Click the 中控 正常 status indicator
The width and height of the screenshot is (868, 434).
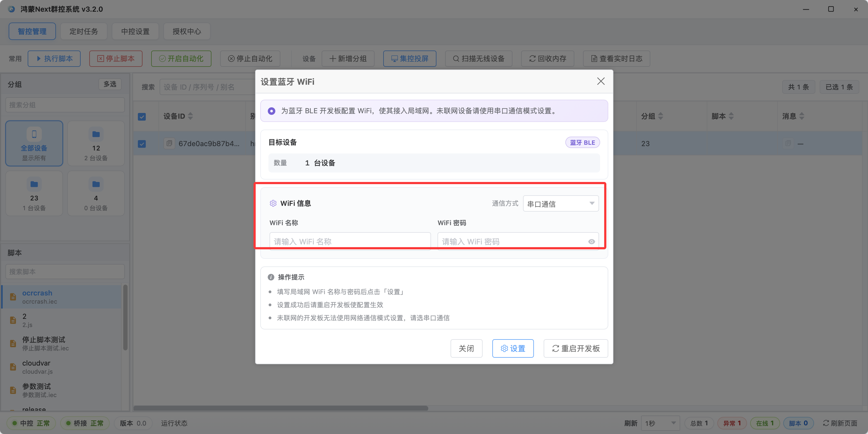pyautogui.click(x=31, y=423)
